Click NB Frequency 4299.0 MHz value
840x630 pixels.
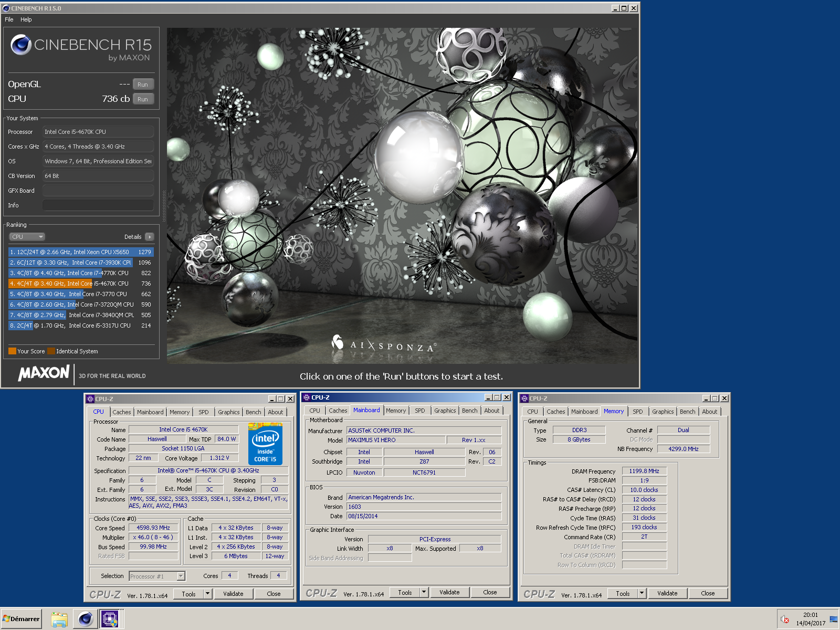(x=684, y=449)
